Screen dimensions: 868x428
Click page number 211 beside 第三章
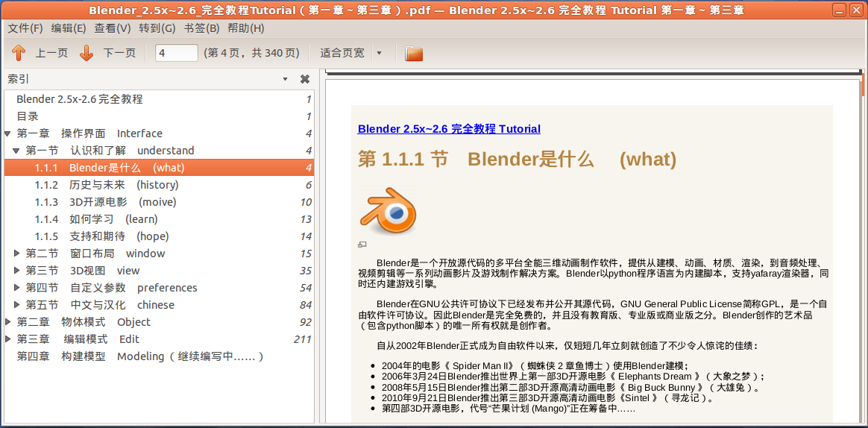tap(302, 339)
